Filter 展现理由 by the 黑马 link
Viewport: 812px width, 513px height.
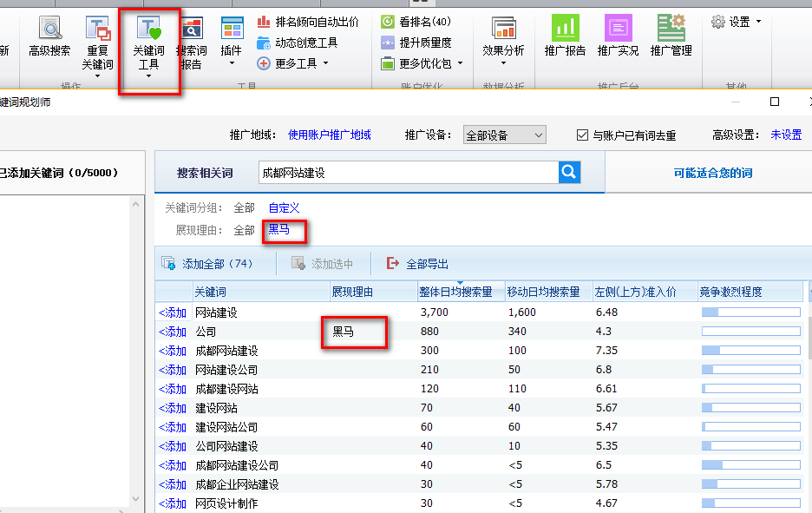(279, 230)
